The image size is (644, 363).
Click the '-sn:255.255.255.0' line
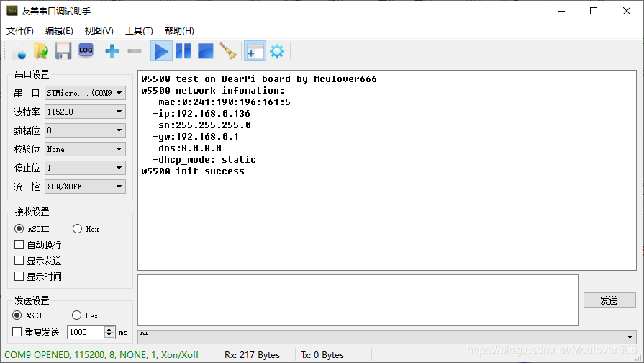(201, 125)
